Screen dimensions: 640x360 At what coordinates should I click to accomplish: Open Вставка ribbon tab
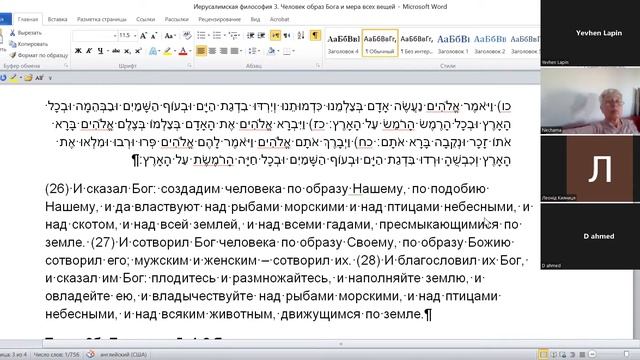click(x=58, y=19)
